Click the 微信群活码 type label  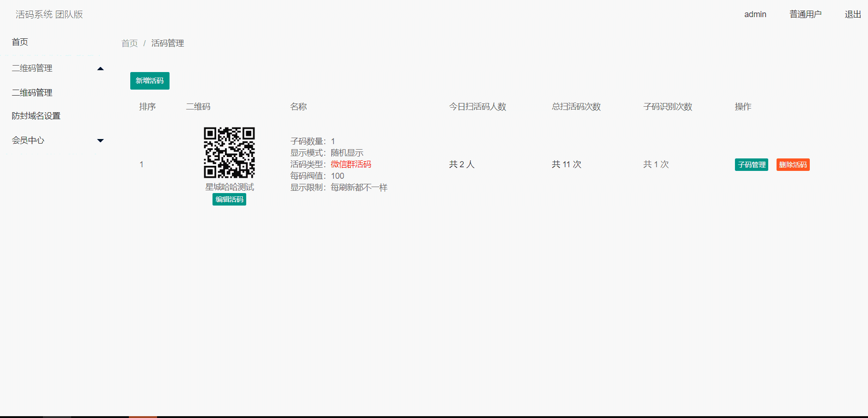(x=351, y=164)
